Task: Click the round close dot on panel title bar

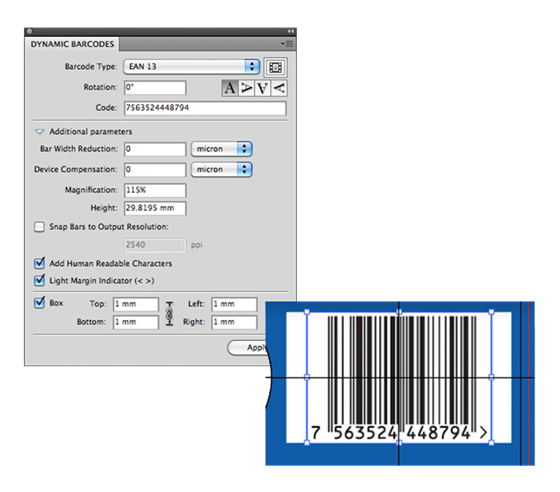Action: (30, 31)
